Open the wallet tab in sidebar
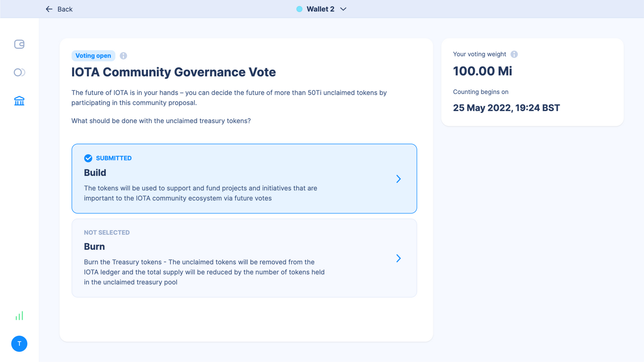 (x=19, y=44)
